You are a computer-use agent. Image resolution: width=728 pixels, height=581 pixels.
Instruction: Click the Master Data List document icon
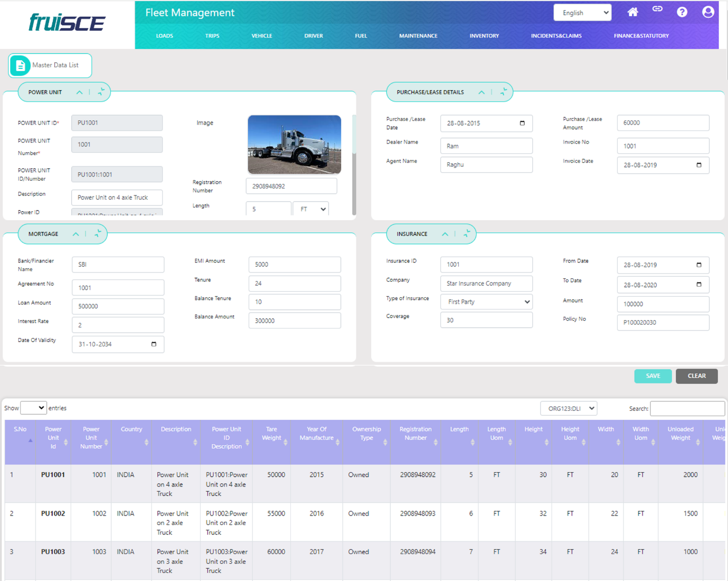pos(20,65)
